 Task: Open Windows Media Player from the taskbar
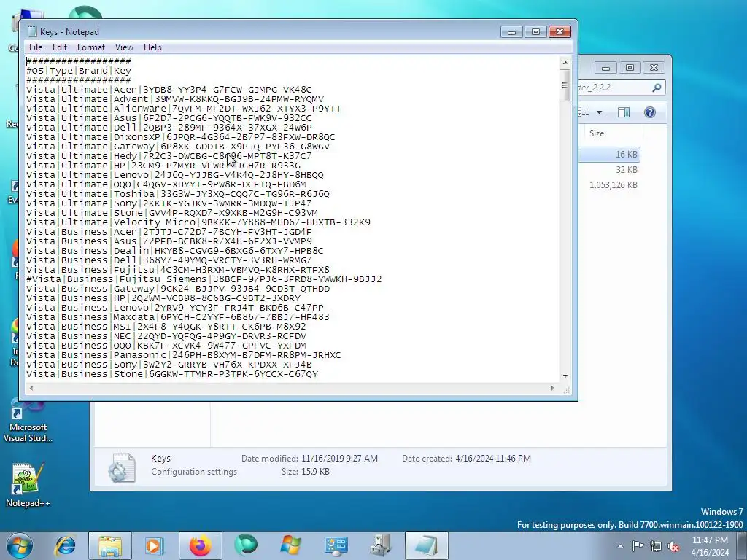153,545
